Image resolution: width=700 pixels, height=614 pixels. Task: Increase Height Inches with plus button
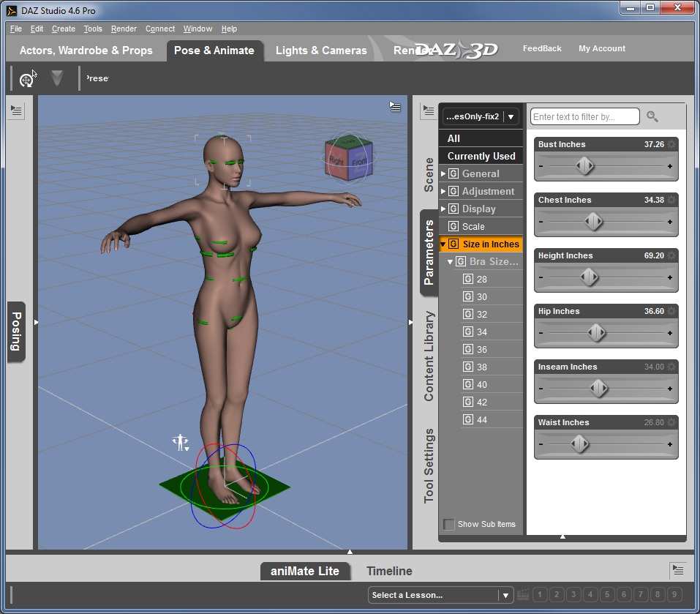tap(669, 278)
